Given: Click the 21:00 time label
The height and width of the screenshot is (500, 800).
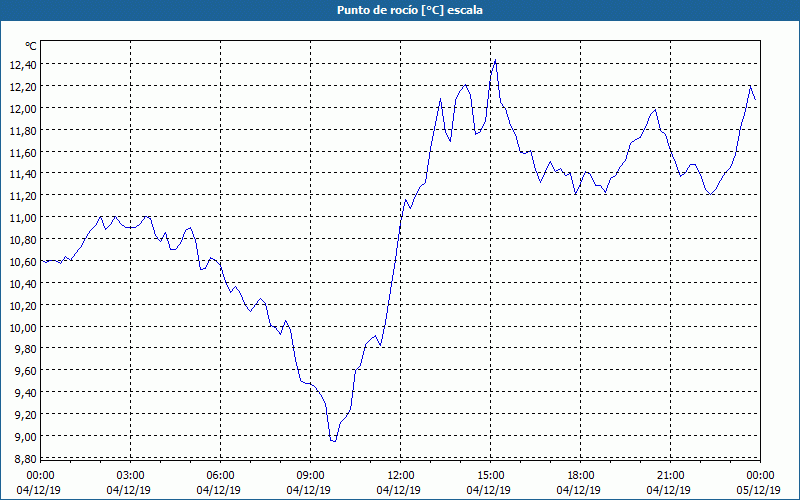Looking at the screenshot, I should (x=670, y=476).
